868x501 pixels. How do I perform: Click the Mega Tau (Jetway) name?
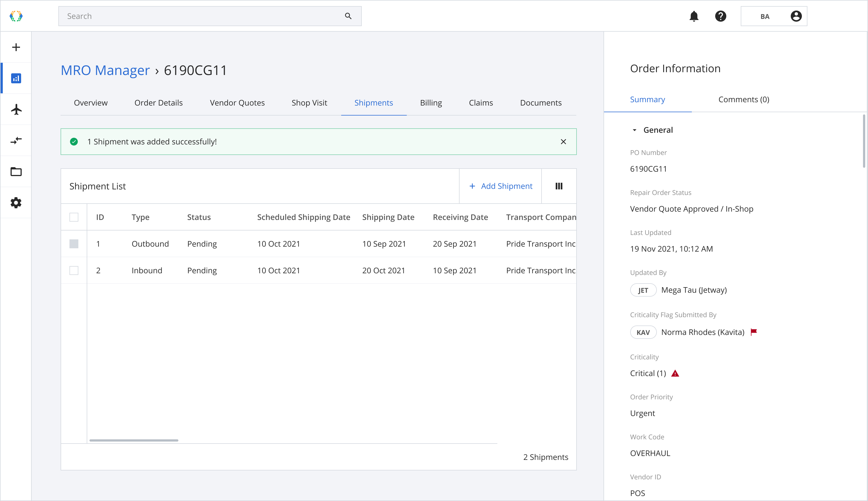click(694, 290)
